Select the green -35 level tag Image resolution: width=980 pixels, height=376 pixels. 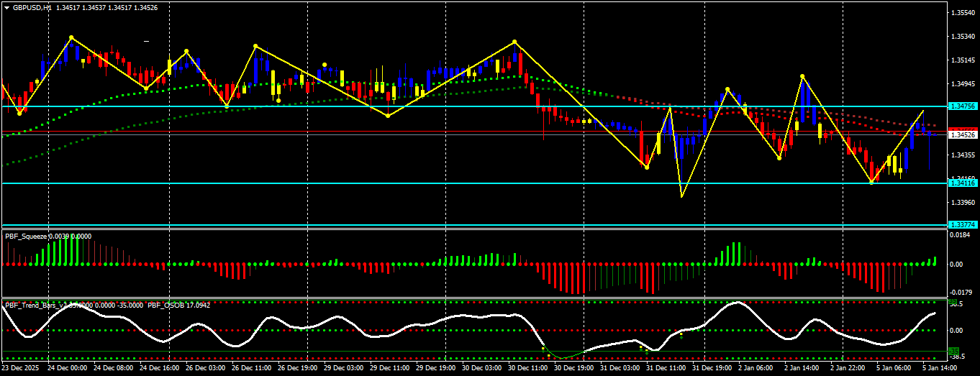(x=956, y=352)
